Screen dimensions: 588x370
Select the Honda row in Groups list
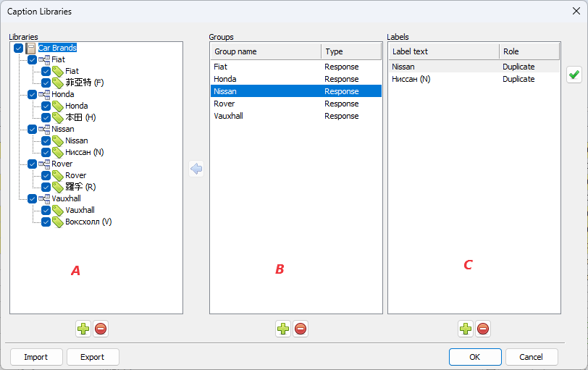296,79
